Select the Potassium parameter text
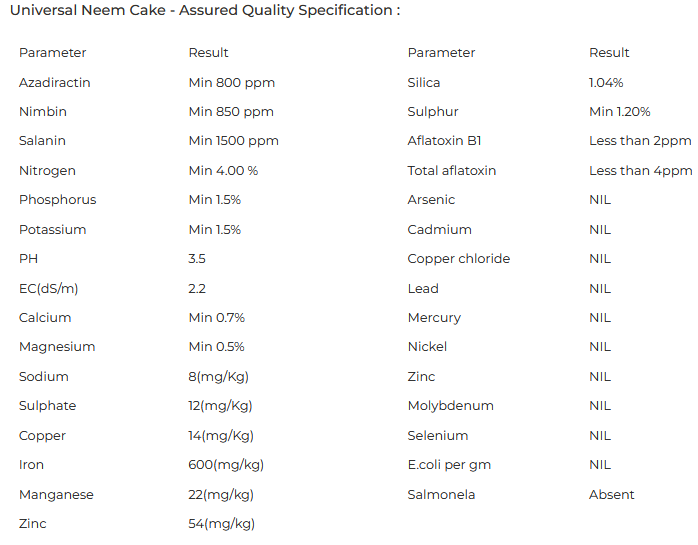Image resolution: width=698 pixels, height=545 pixels. (x=52, y=229)
